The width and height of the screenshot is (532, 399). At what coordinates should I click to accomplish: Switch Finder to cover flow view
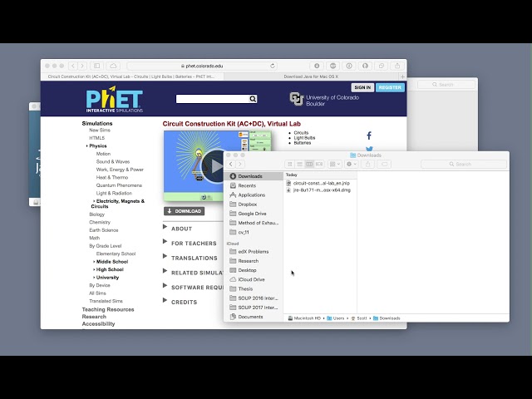[319, 165]
